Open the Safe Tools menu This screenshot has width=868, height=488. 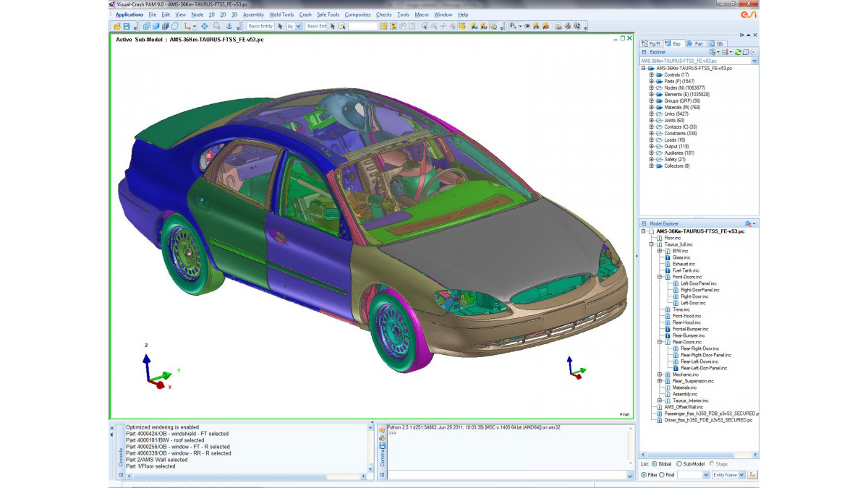(x=328, y=14)
